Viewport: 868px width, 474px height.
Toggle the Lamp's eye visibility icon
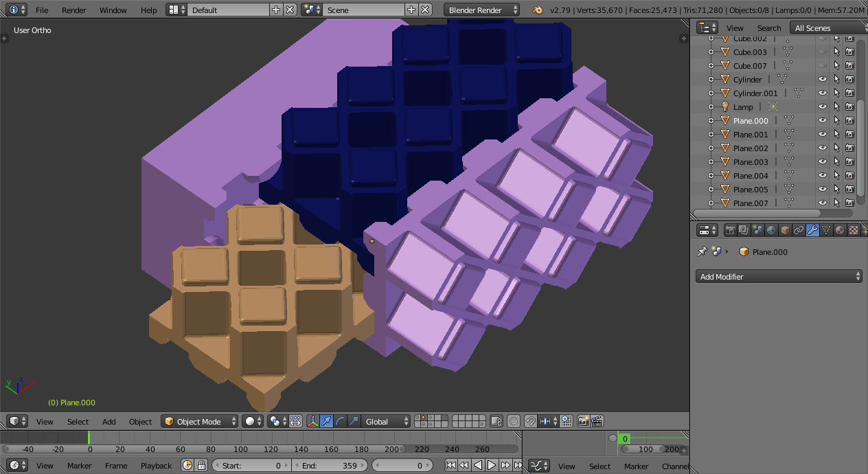click(x=823, y=106)
